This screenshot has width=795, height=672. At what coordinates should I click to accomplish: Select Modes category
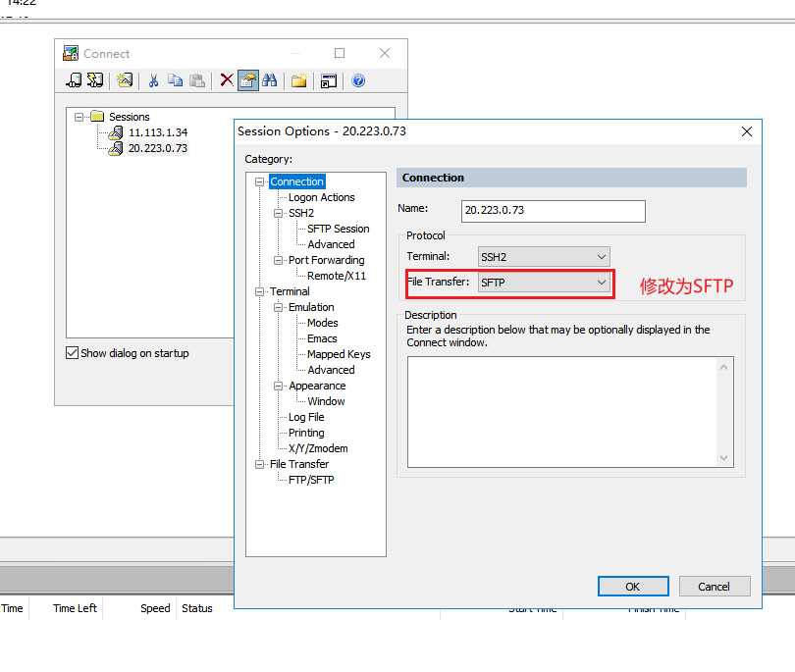pos(323,323)
